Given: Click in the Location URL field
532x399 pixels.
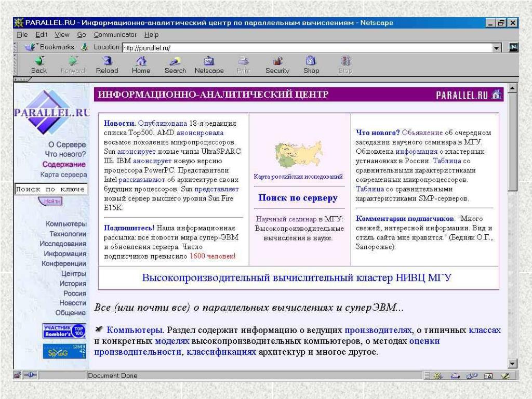Looking at the screenshot, I should 307,48.
